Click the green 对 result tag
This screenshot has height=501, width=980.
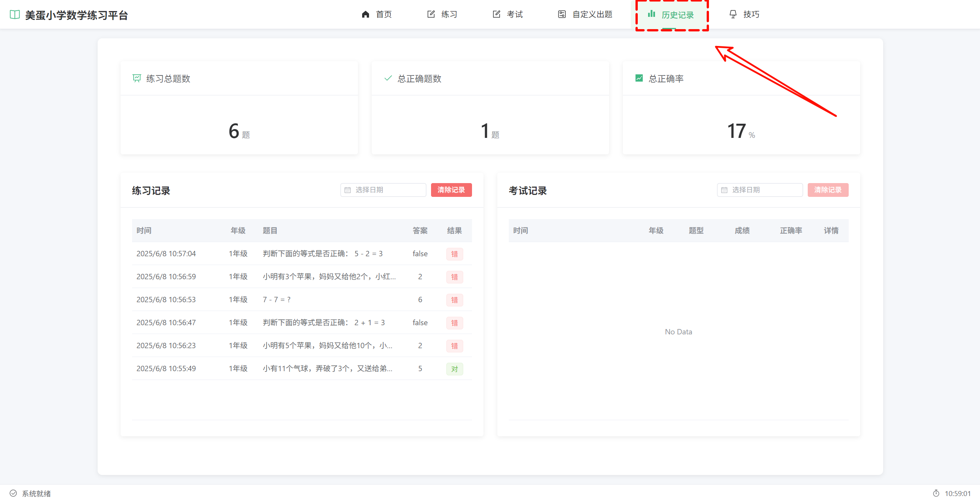pyautogui.click(x=454, y=369)
